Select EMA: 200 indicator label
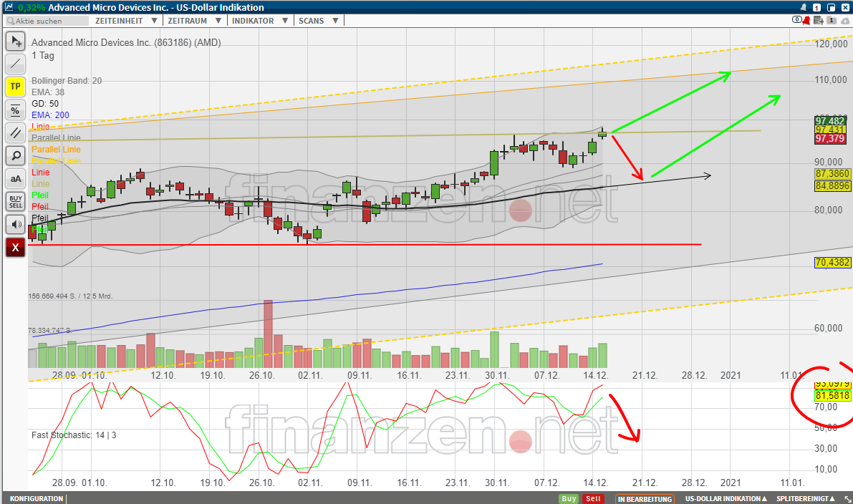 50,115
